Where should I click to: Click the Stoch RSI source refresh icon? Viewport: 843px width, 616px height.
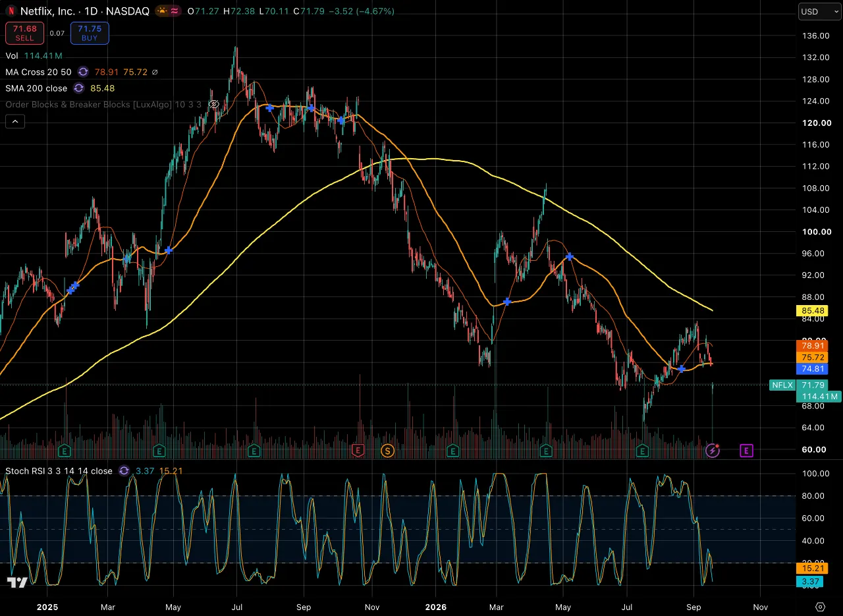pyautogui.click(x=124, y=470)
